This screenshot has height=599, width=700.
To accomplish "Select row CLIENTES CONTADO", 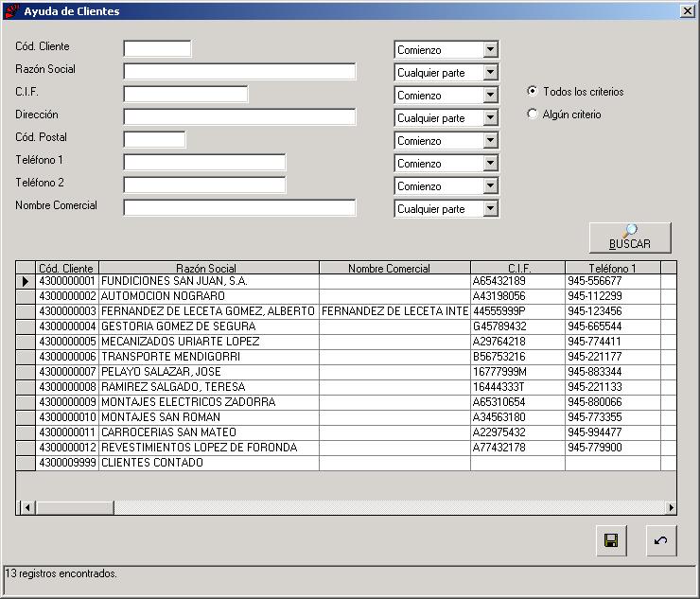I will pyautogui.click(x=347, y=463).
